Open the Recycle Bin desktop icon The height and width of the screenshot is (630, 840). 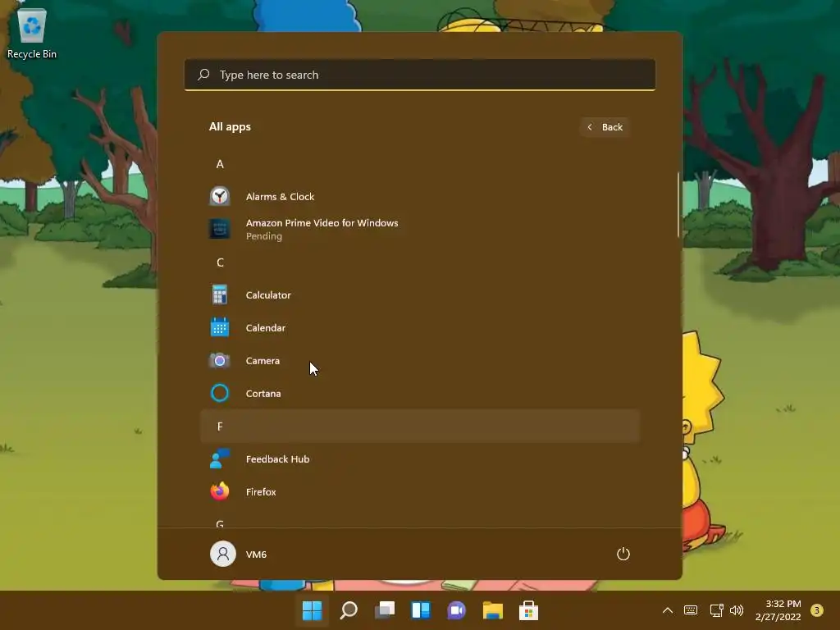[32, 33]
